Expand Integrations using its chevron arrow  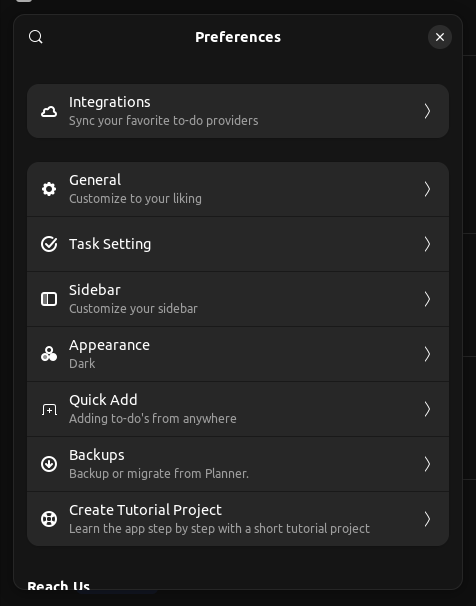coord(427,111)
